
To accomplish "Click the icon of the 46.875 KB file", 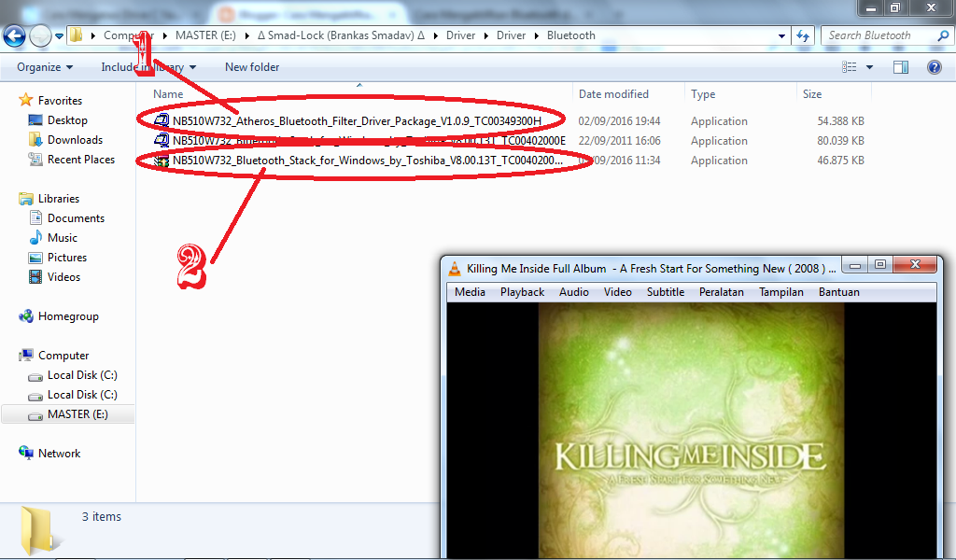I will [x=161, y=161].
